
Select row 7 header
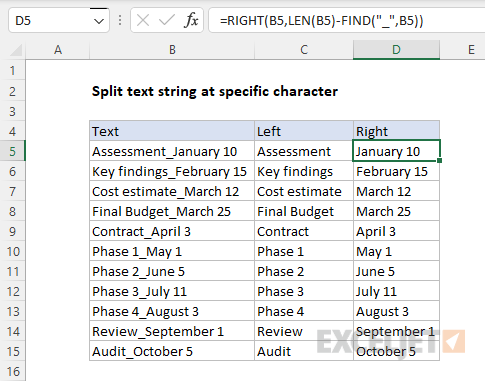(13, 191)
